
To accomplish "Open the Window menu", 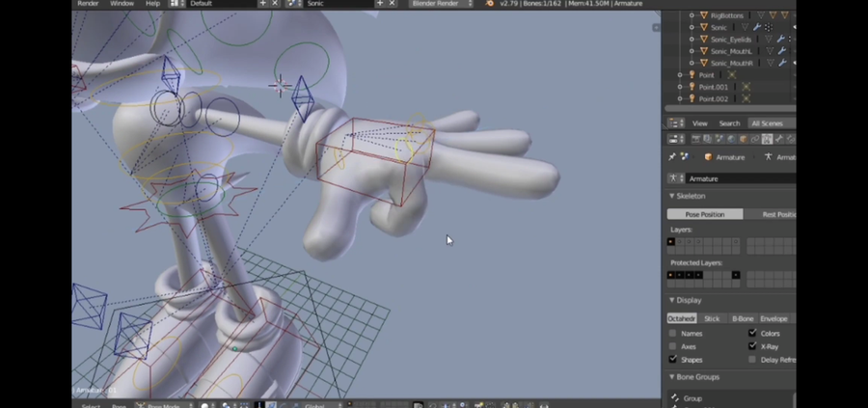I will coord(122,3).
